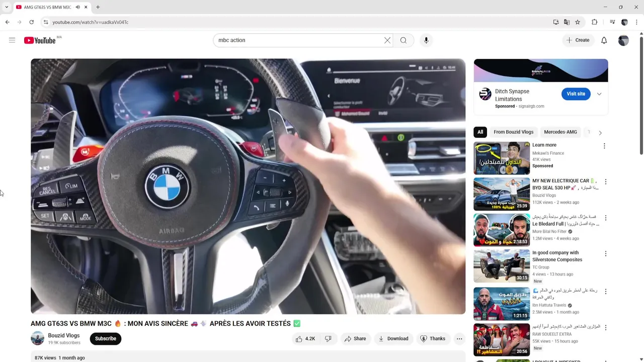Open the Silverstone Composites thumbnail 30:15
The width and height of the screenshot is (644, 362).
502,266
